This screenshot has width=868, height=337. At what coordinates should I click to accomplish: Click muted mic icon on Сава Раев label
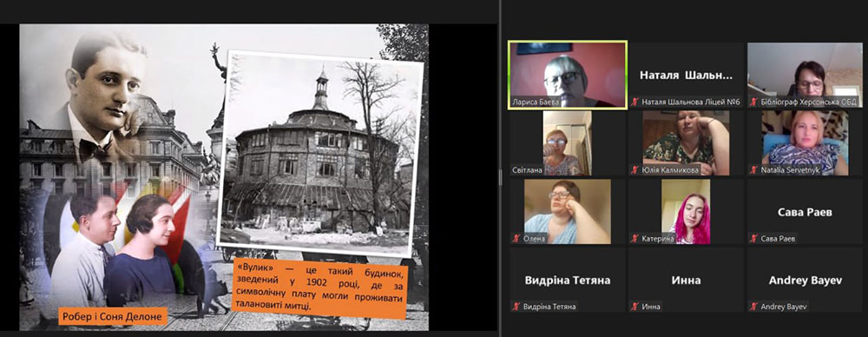pos(754,238)
